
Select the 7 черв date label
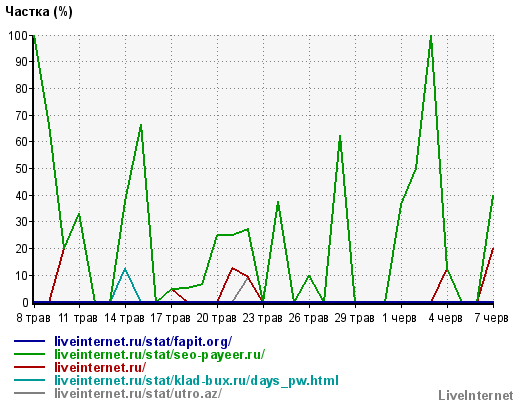(492, 318)
